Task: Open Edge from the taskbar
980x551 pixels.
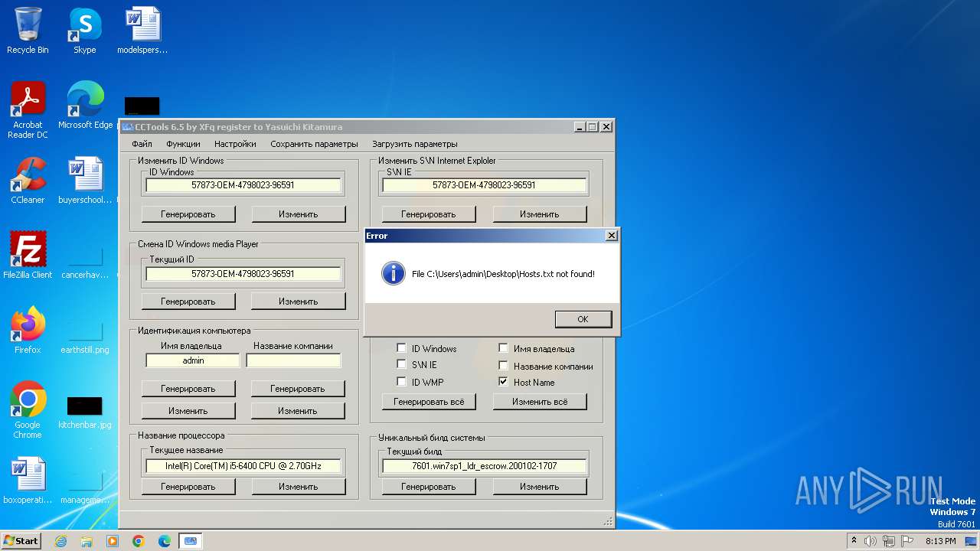Action: click(165, 541)
